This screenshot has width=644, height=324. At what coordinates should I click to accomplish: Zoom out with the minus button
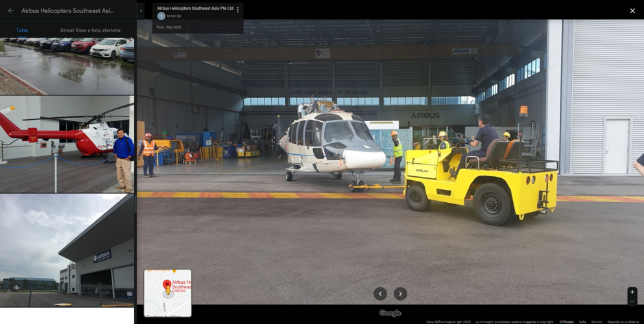point(632,301)
